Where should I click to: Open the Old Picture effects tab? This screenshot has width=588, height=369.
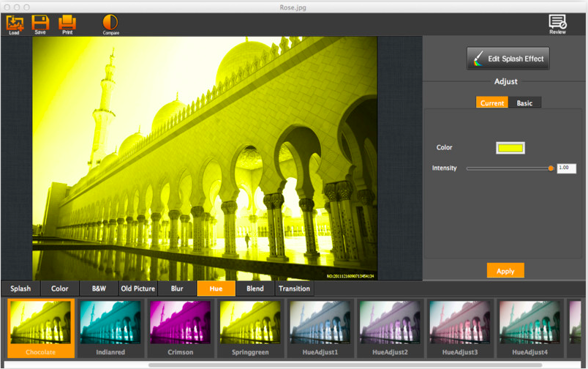tap(137, 288)
